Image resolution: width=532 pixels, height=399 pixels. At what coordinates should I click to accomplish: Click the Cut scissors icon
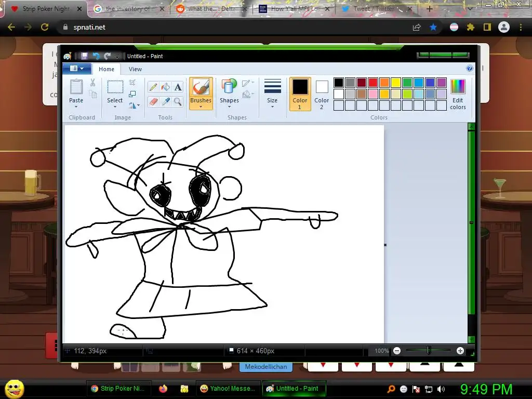click(92, 83)
